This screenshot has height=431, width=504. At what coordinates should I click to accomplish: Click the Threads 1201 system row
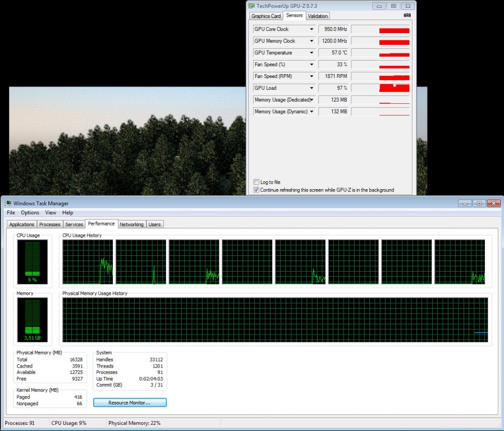pyautogui.click(x=130, y=366)
